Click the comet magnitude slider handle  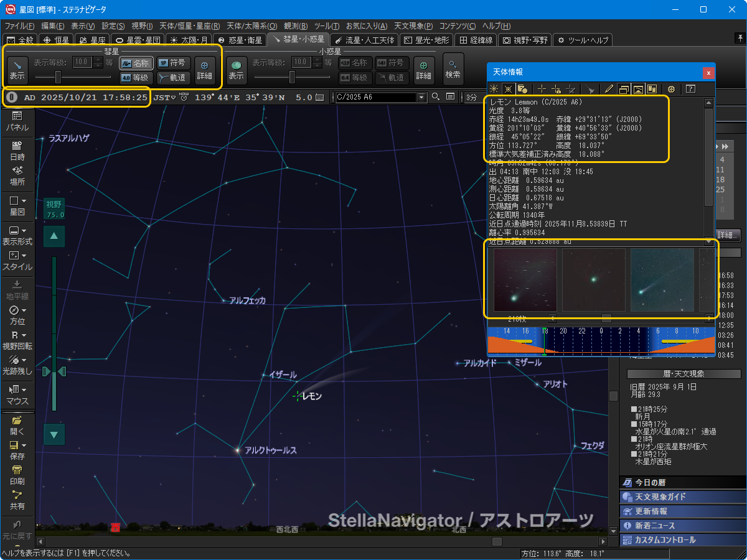click(58, 77)
